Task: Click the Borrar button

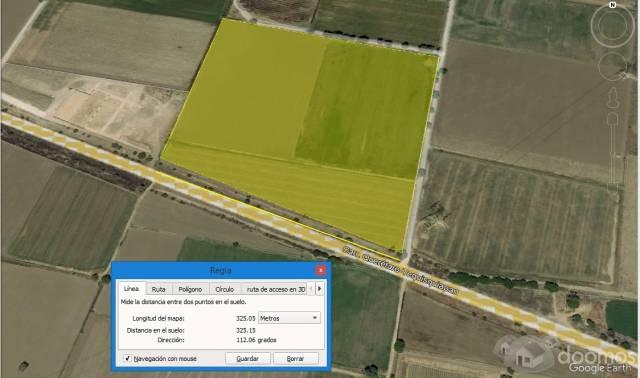Action: [296, 358]
